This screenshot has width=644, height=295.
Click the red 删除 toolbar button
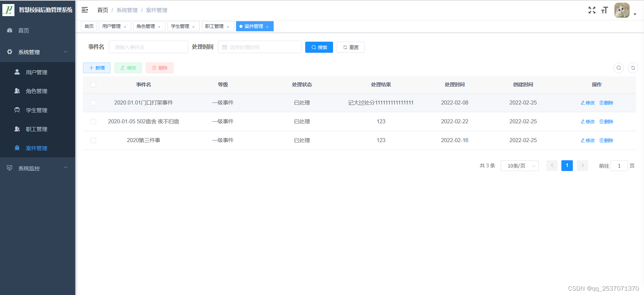pos(159,68)
